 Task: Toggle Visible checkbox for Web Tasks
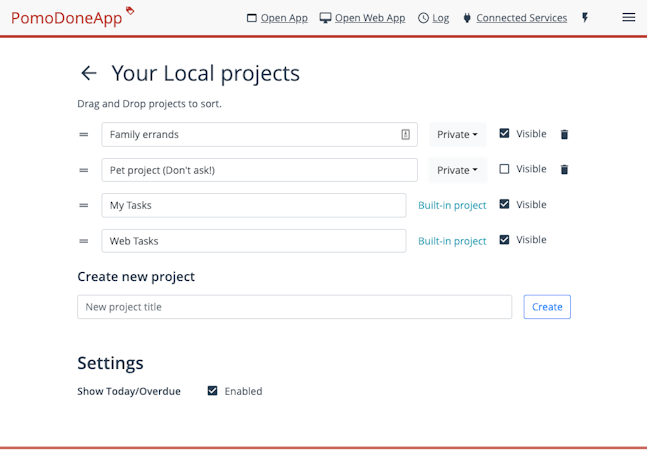coord(504,240)
